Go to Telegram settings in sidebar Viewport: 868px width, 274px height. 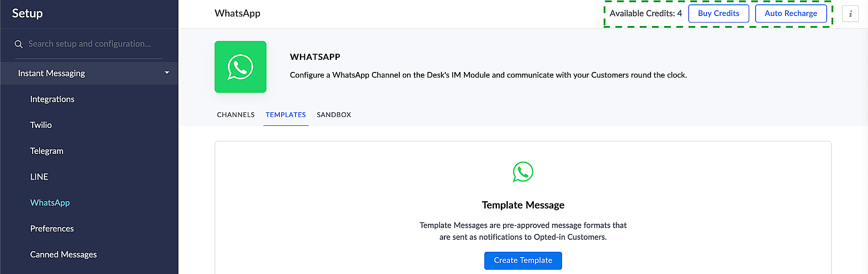(46, 151)
